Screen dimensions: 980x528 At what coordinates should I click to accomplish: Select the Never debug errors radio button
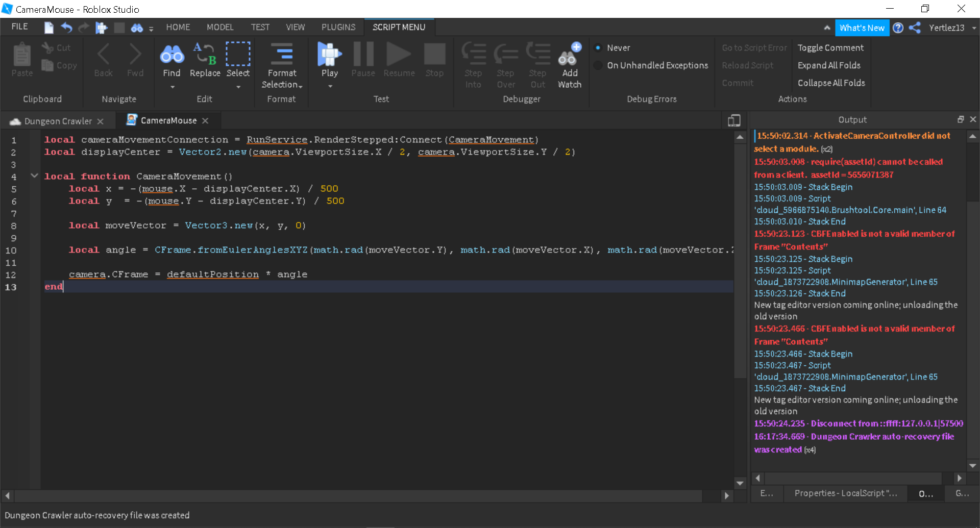tap(598, 48)
